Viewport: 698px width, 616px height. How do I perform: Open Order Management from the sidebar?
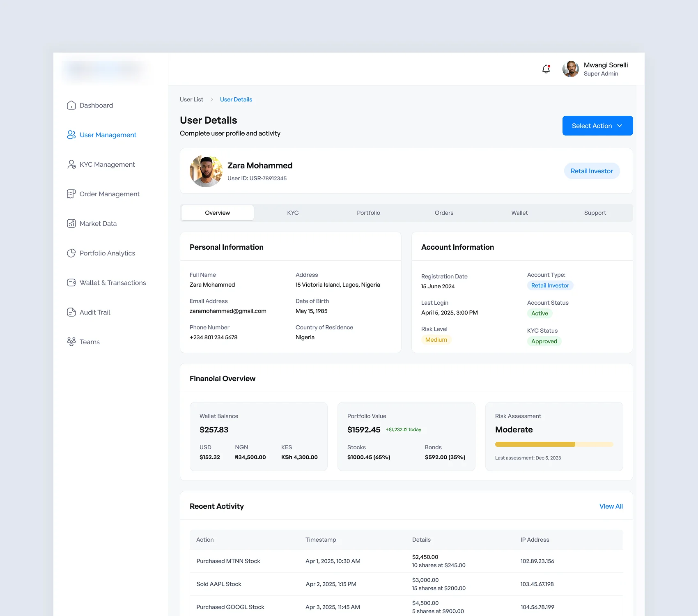pos(110,194)
